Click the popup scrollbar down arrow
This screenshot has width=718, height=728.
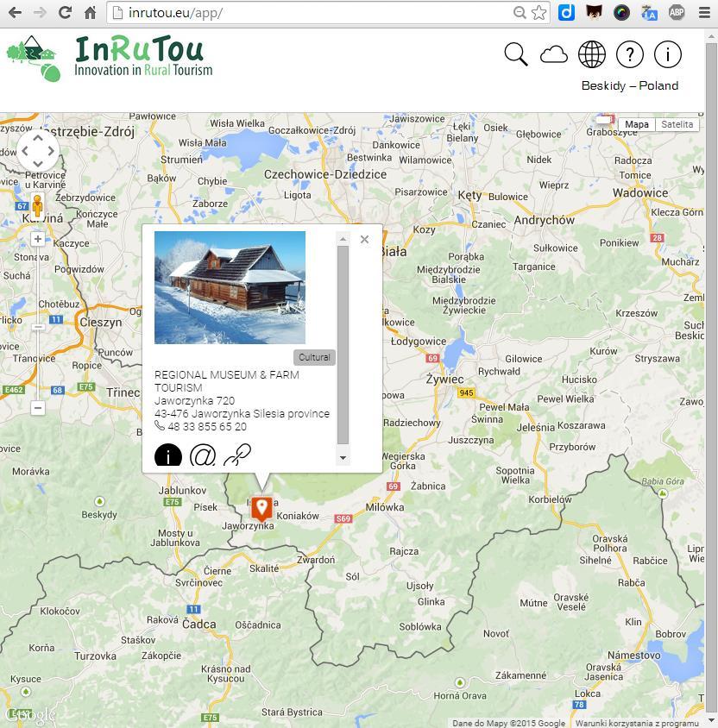343,458
